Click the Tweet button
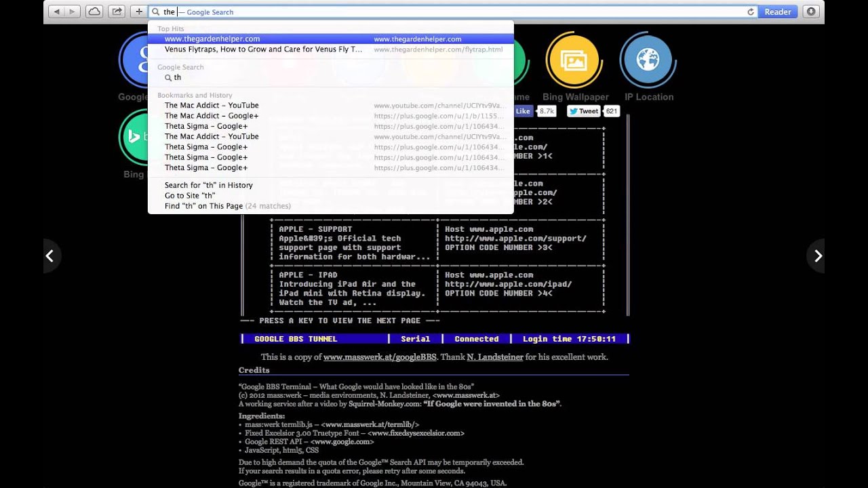868x488 pixels. pyautogui.click(x=584, y=111)
